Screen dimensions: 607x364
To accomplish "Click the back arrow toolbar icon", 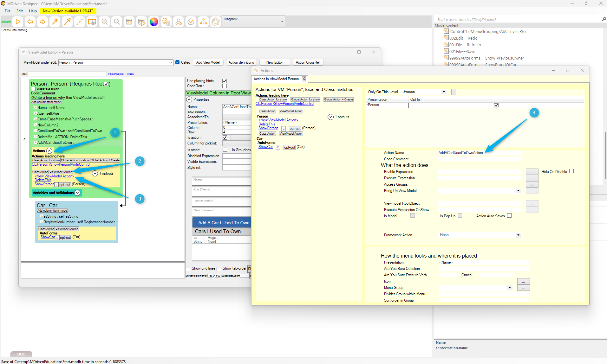I will pos(30,22).
